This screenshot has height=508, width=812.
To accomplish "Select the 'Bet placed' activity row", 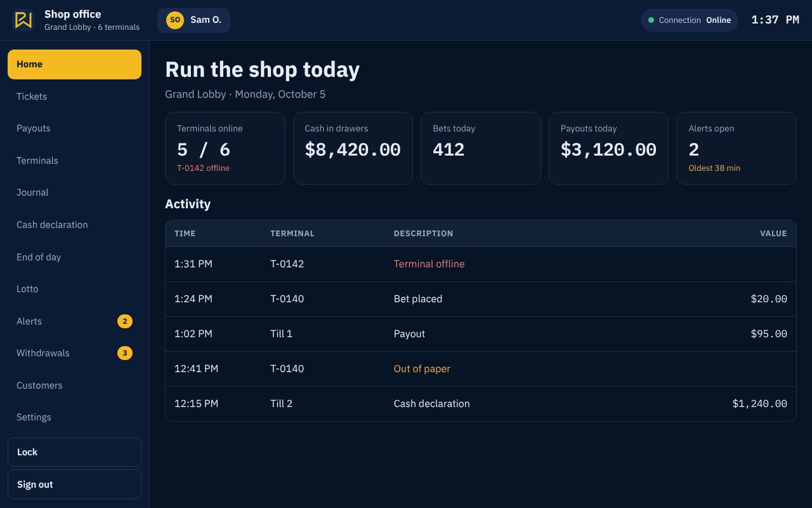I will tap(481, 299).
